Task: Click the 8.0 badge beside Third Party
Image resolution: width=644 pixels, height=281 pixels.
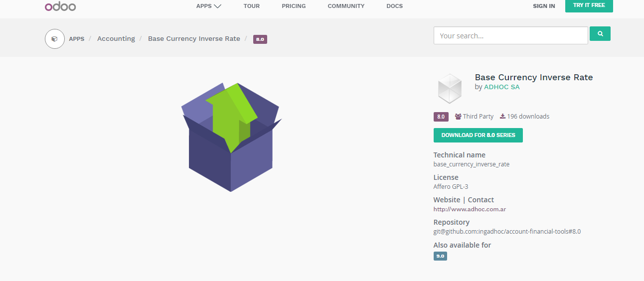Action: click(x=441, y=117)
